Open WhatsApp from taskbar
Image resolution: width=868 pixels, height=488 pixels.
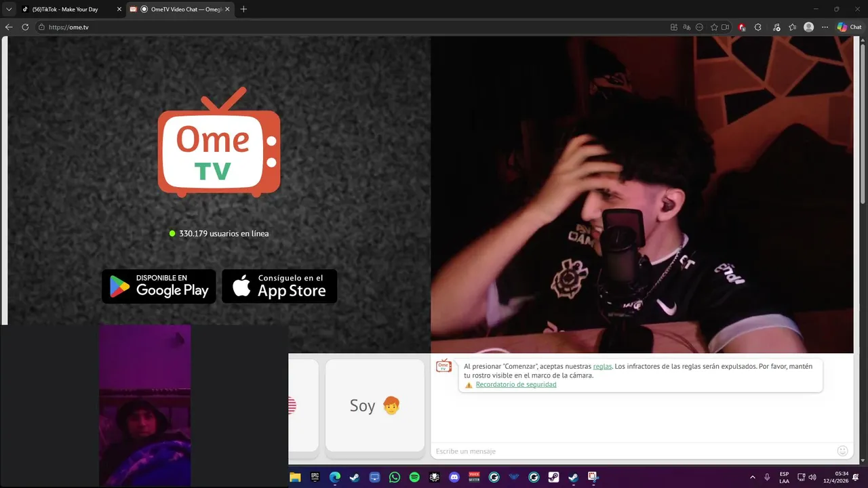point(395,477)
